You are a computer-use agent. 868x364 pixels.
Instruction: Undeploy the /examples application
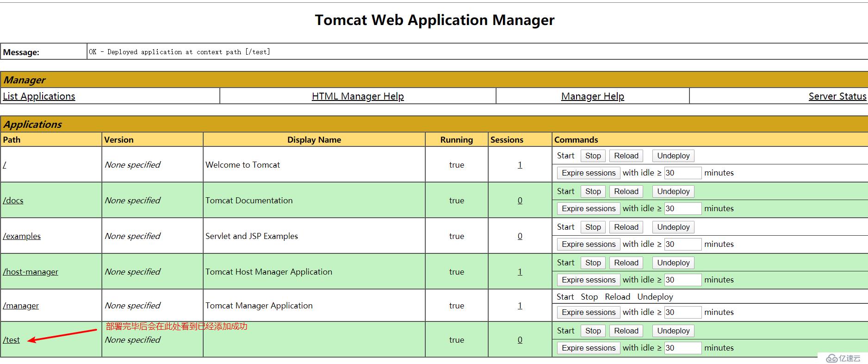[673, 227]
